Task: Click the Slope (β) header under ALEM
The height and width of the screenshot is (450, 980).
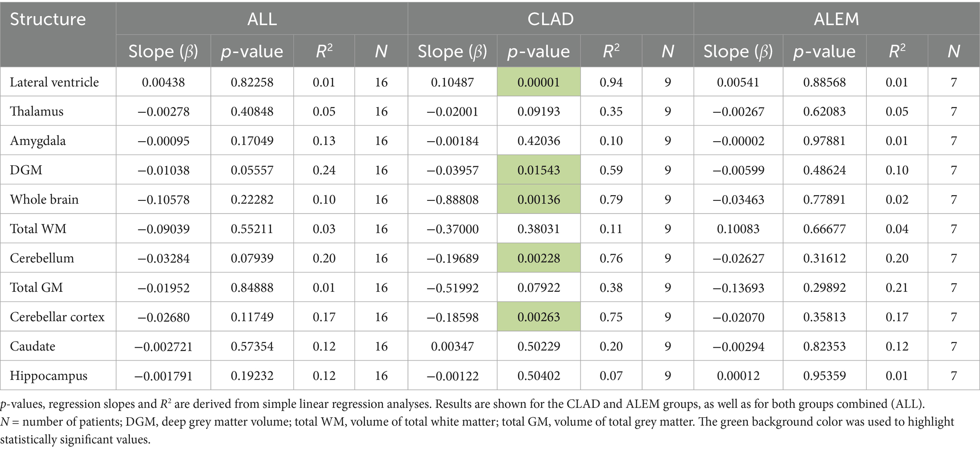Action: click(x=738, y=51)
